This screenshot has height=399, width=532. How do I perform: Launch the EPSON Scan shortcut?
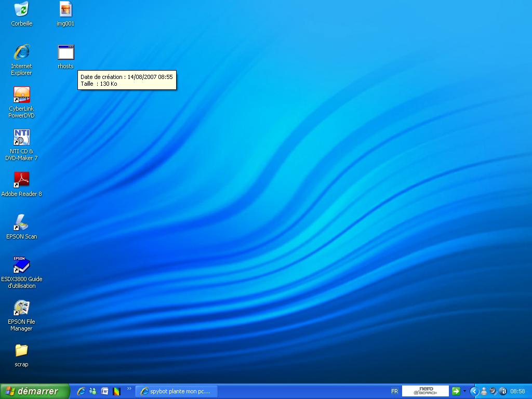click(x=22, y=222)
